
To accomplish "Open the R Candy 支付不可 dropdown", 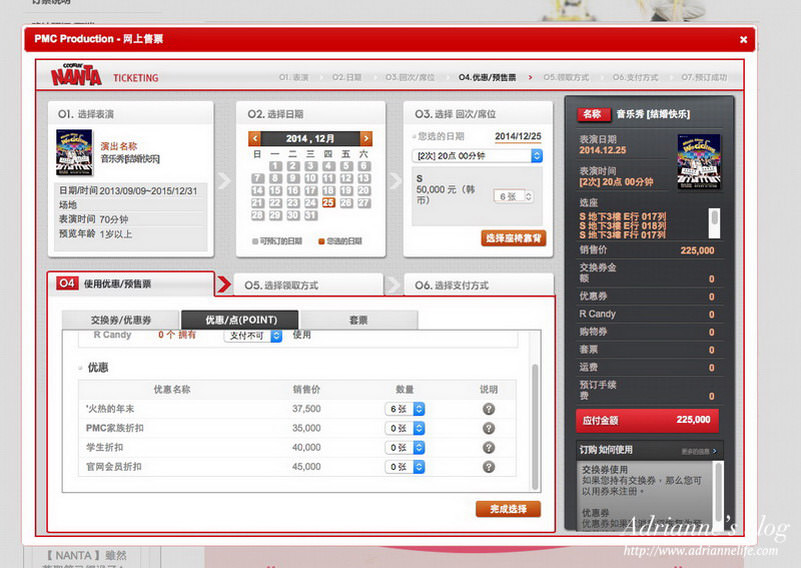I will pos(253,336).
